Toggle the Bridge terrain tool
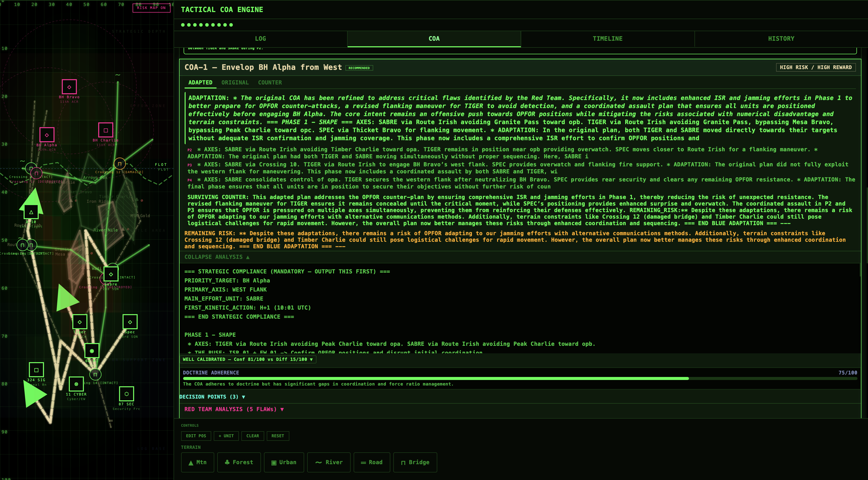This screenshot has height=480, width=868. click(x=415, y=462)
